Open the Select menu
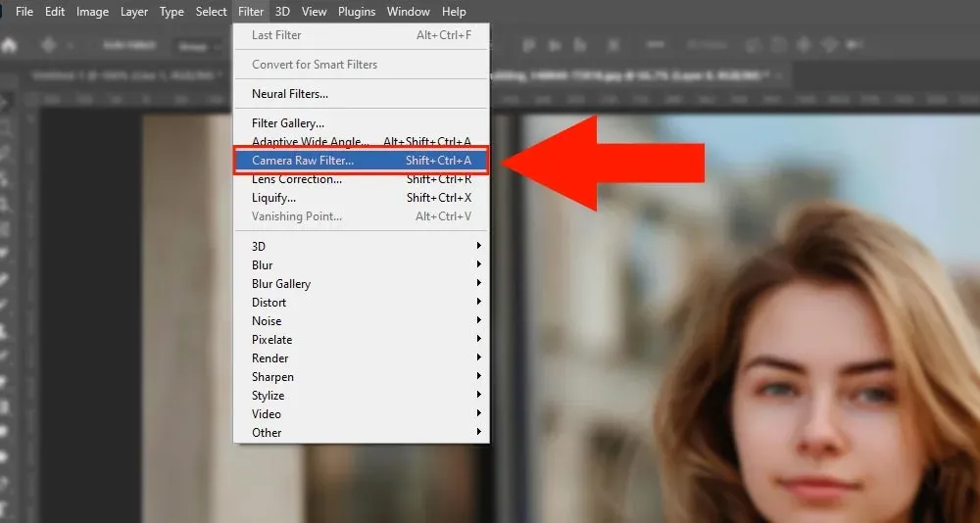The image size is (980, 523). 212,11
